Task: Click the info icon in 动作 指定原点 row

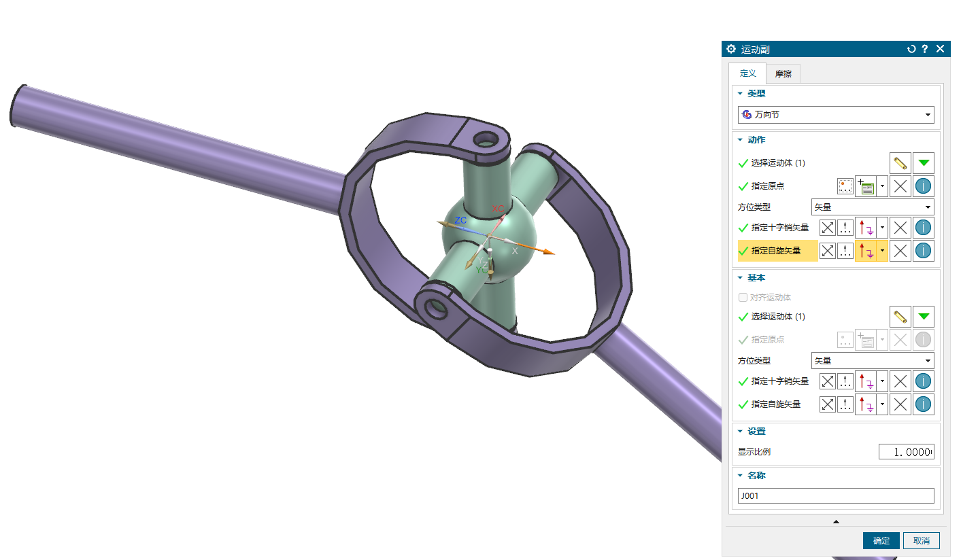Action: tap(923, 186)
